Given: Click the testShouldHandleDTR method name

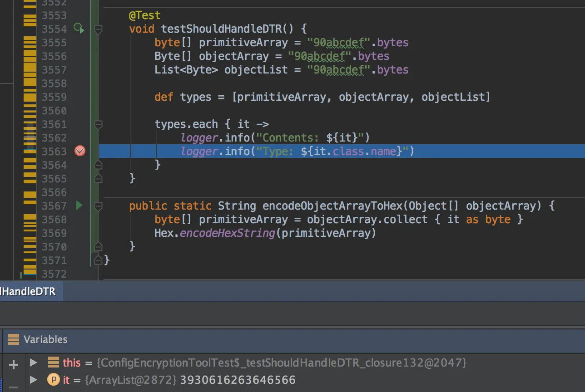Looking at the screenshot, I should [x=222, y=29].
